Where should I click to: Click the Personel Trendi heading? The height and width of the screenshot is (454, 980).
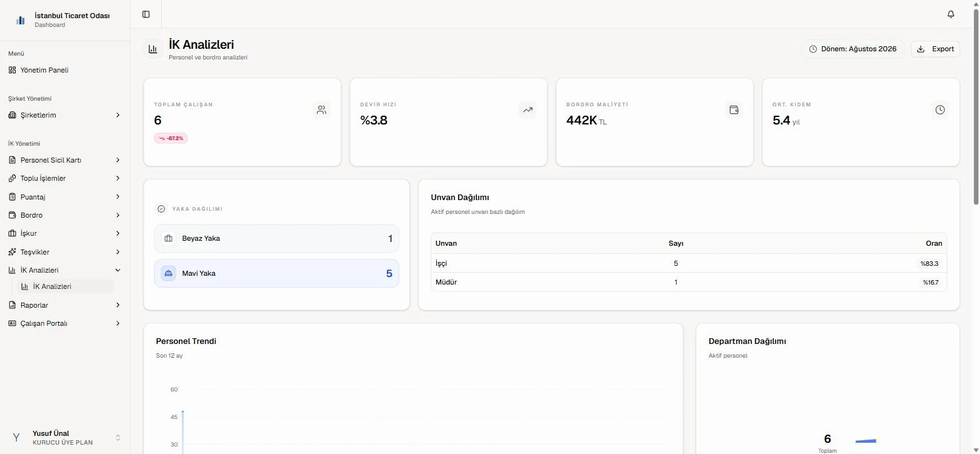tap(186, 341)
